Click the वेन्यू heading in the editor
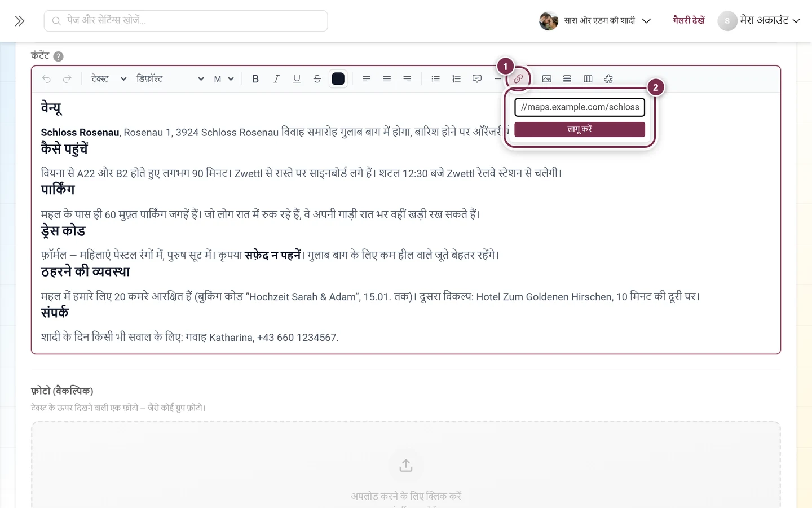Screen dimensions: 812x508 point(51,107)
